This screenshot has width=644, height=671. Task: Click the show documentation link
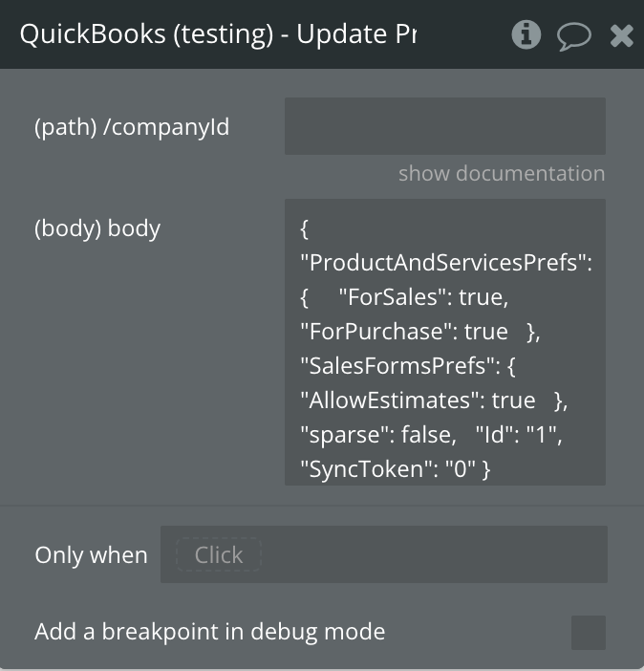[x=501, y=174]
